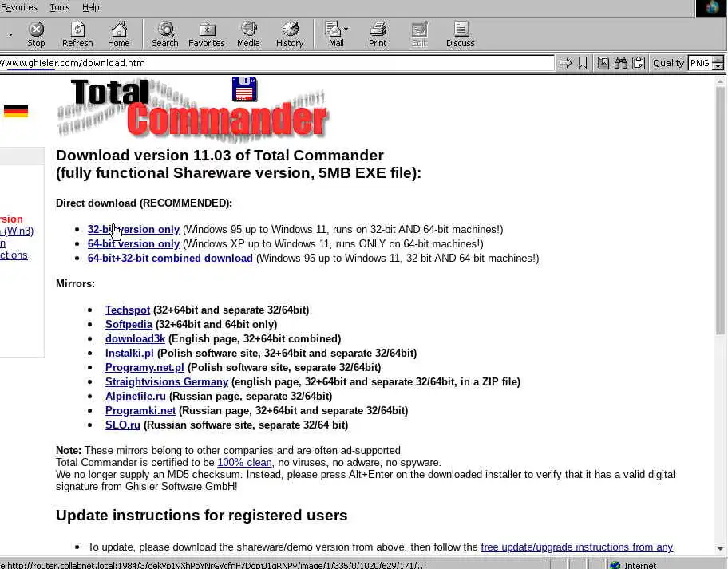Open the Instalki.pl mirror link

tap(129, 354)
